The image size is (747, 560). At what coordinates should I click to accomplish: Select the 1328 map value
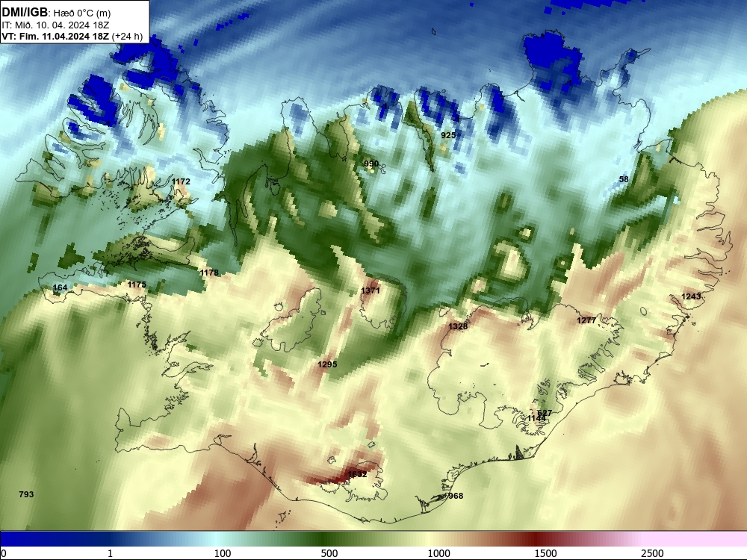[x=458, y=326]
